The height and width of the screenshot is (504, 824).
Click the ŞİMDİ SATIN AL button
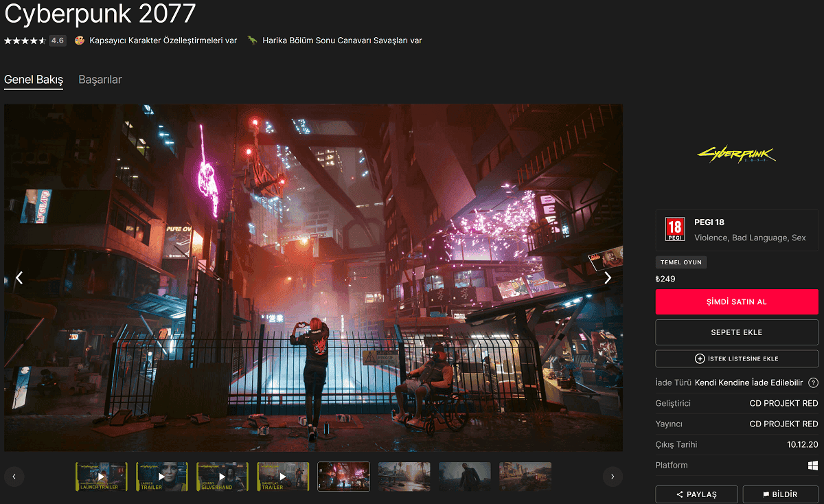coord(737,301)
